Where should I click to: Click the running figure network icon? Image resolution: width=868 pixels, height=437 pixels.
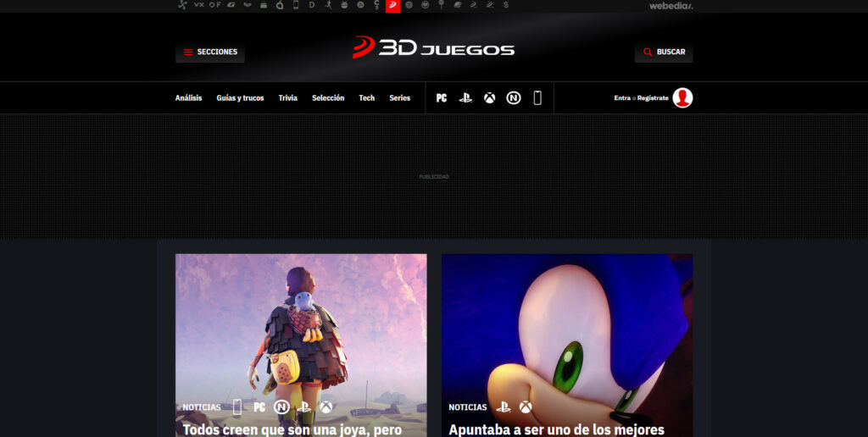click(x=328, y=5)
